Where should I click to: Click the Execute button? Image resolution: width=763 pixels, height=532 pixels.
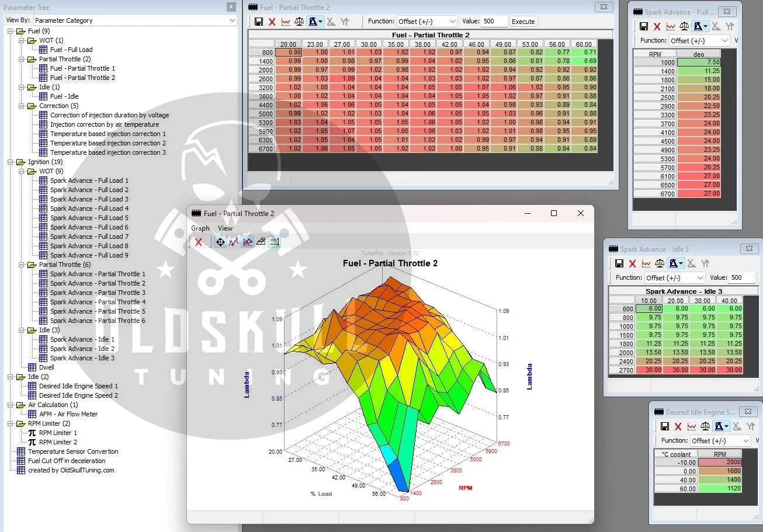[523, 22]
